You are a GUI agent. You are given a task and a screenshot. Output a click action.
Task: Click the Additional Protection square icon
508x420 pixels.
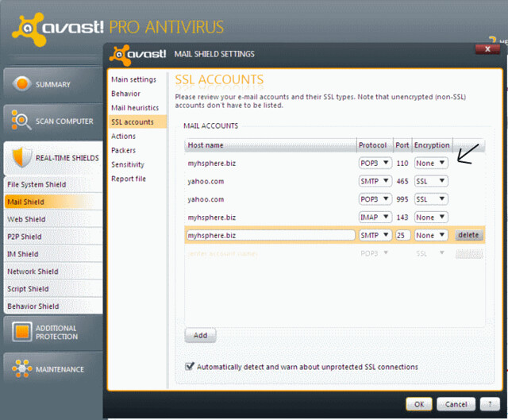point(22,332)
